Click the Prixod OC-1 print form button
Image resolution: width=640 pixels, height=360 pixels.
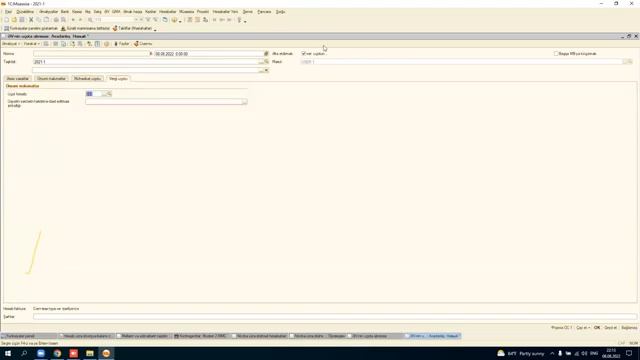click(562, 328)
